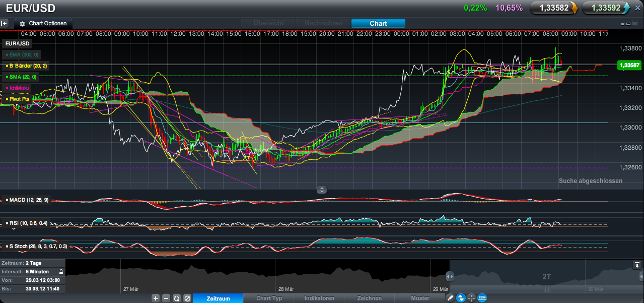The width and height of the screenshot is (644, 303).
Task: Collapse the left sidebar with the arrow icon
Action: (x=4, y=23)
